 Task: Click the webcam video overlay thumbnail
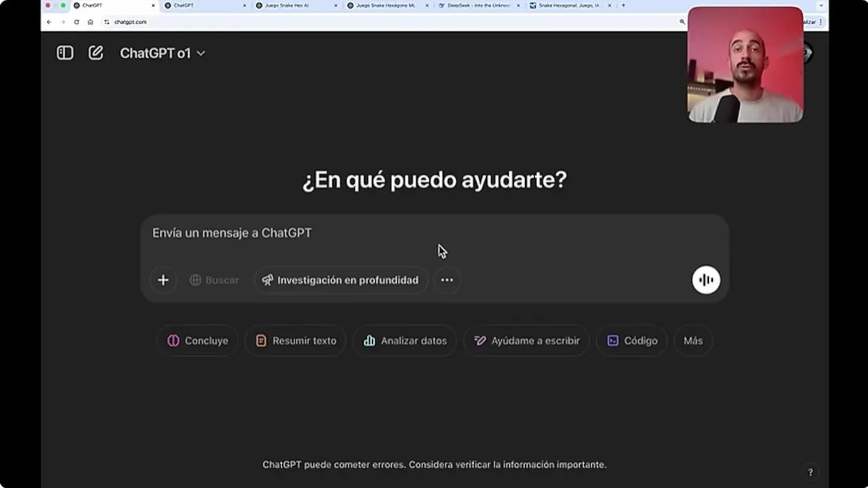(745, 64)
